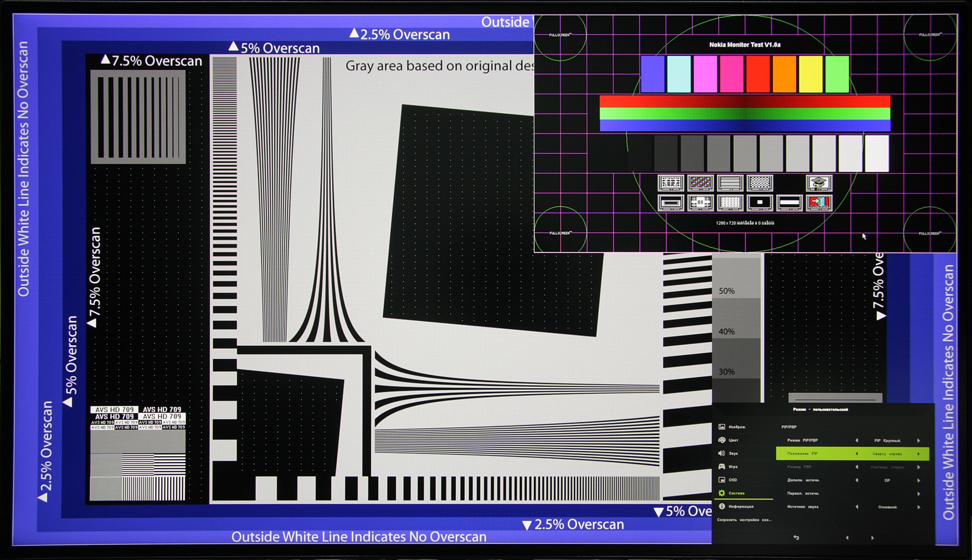Open the Цвет palette icon in OSD
The height and width of the screenshot is (560, 972).
(721, 440)
